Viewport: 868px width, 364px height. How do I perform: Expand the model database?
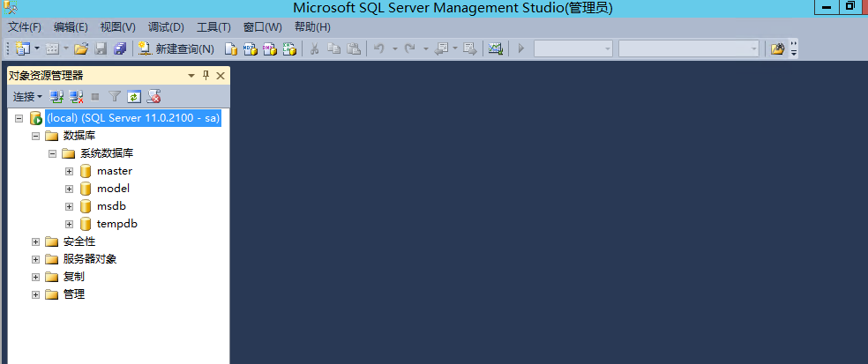pyautogui.click(x=69, y=189)
